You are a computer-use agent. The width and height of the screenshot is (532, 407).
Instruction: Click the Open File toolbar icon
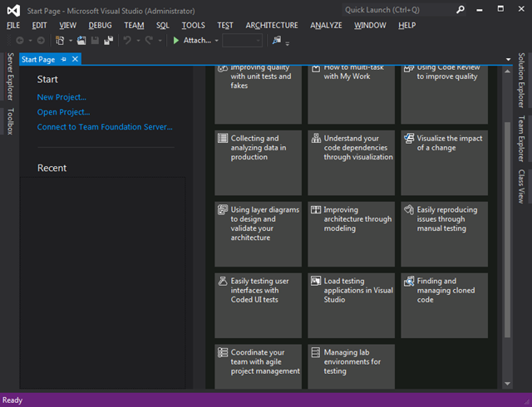pos(81,40)
